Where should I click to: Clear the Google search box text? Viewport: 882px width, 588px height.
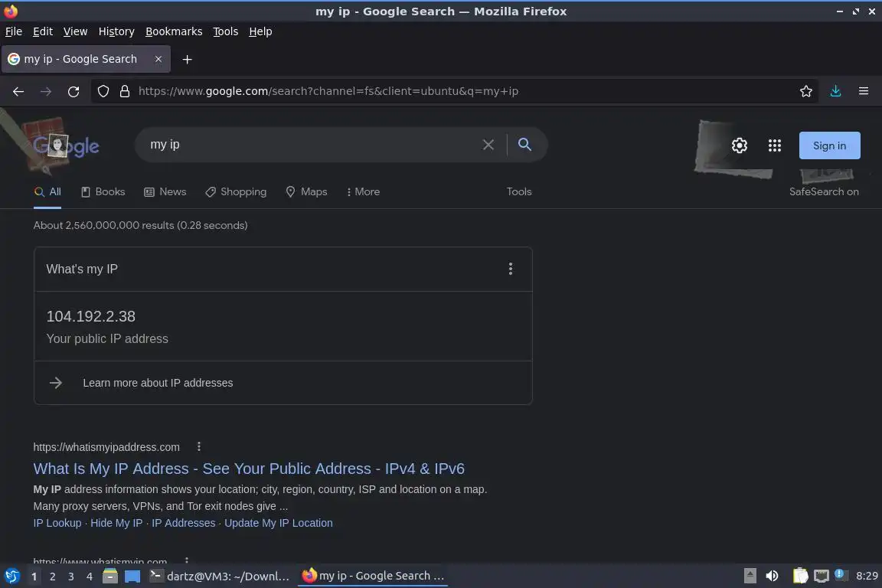pos(488,145)
